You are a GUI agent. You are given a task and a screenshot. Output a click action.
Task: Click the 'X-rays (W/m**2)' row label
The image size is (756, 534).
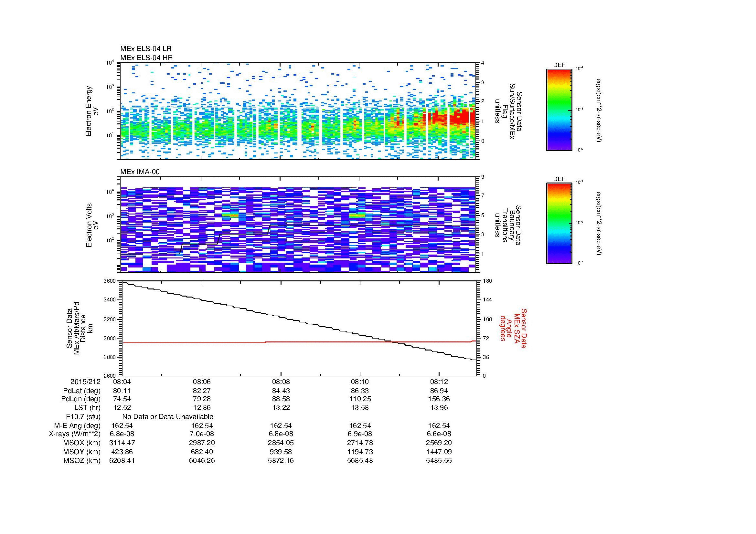coord(74,434)
